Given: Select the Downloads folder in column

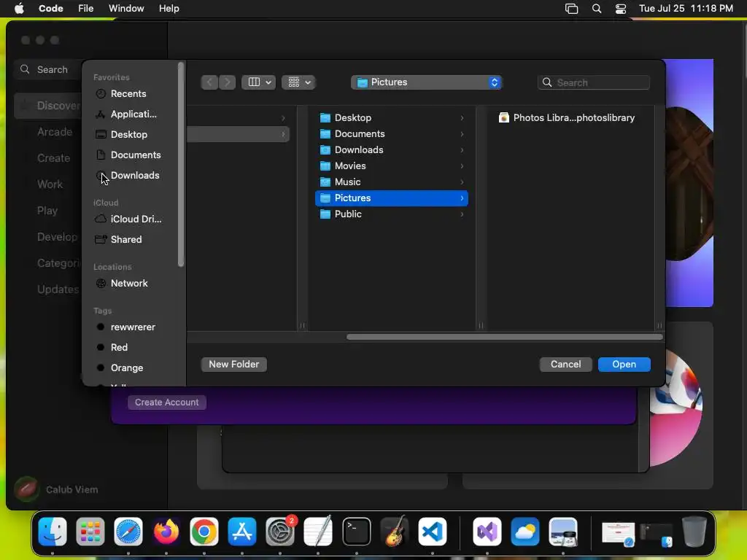Looking at the screenshot, I should 392,150.
